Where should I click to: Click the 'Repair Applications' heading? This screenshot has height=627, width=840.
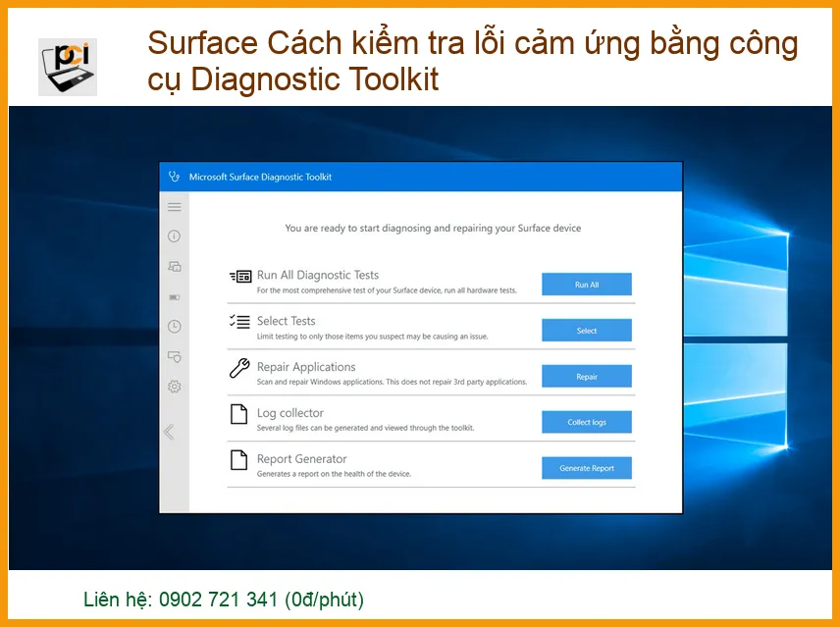coord(306,367)
